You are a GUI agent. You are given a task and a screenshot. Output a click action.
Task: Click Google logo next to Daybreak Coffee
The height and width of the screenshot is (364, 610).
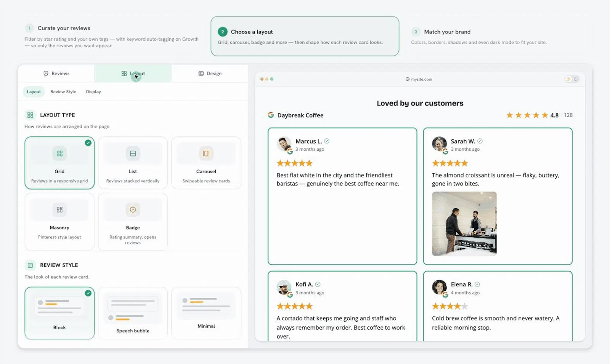point(271,115)
